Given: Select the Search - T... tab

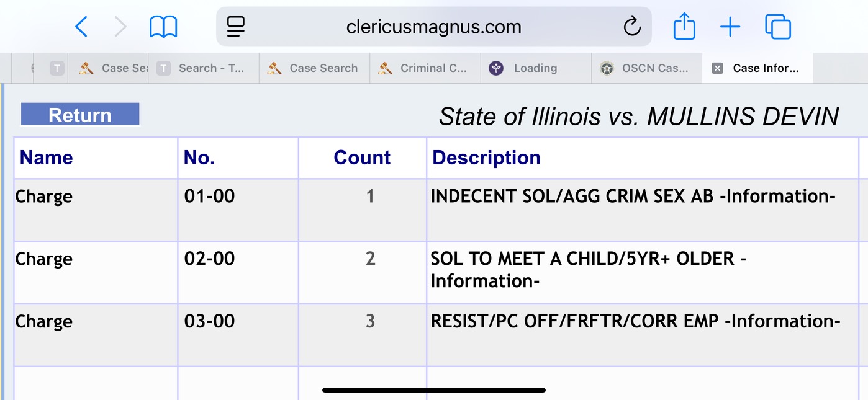Looking at the screenshot, I should (204, 68).
